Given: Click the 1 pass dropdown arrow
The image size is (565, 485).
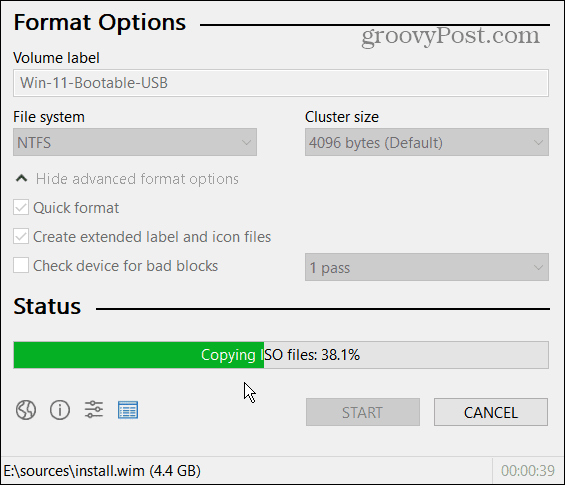Looking at the screenshot, I should [x=538, y=267].
